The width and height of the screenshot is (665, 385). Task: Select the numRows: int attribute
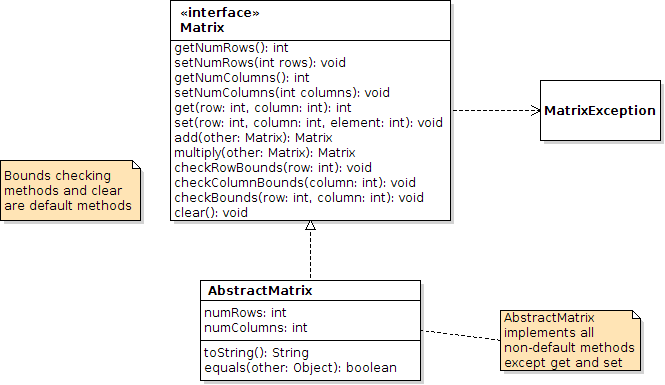245,313
